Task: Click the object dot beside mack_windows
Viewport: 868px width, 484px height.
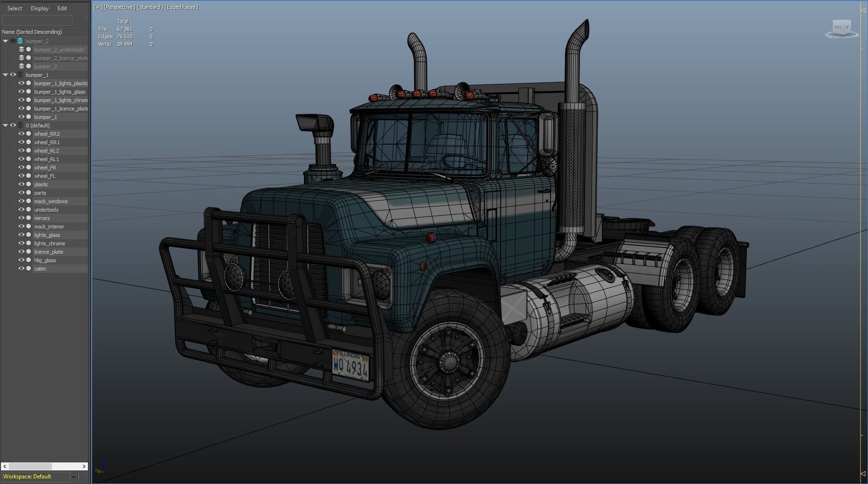Action: (29, 201)
